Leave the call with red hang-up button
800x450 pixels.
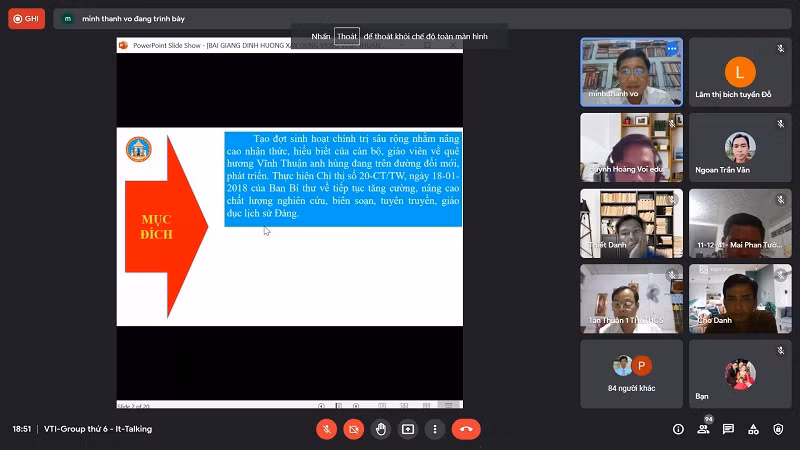tap(465, 429)
